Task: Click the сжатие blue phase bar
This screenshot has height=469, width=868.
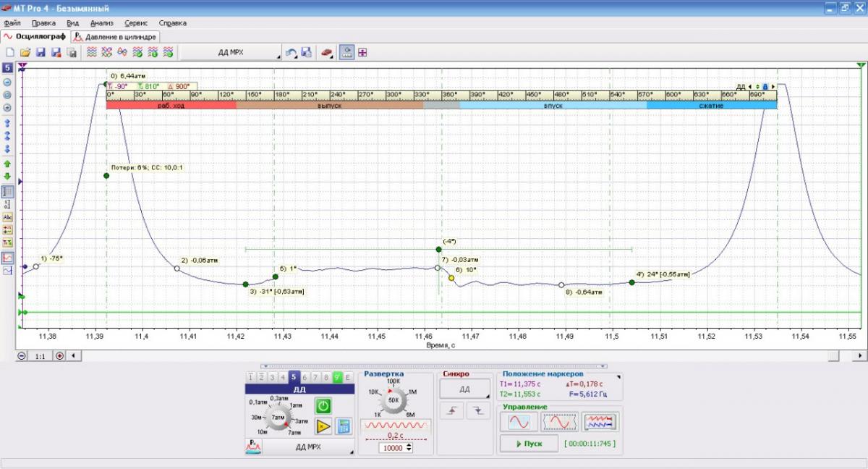Action: click(712, 105)
